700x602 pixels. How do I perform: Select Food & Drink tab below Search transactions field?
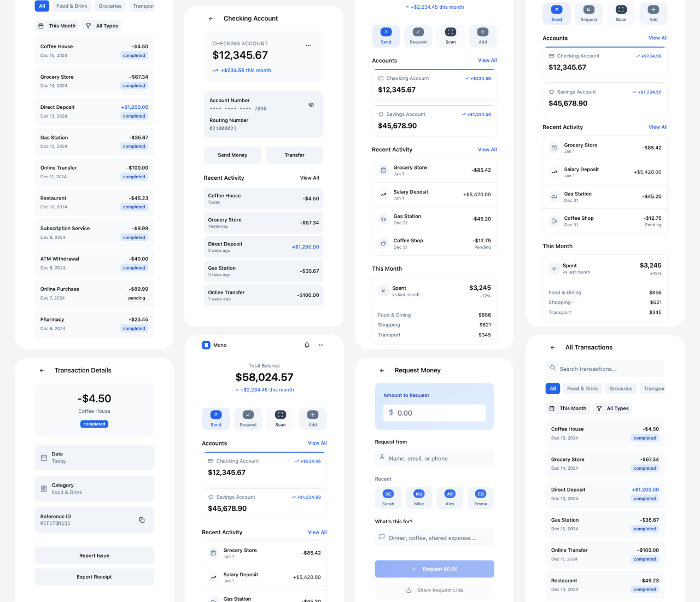[582, 389]
